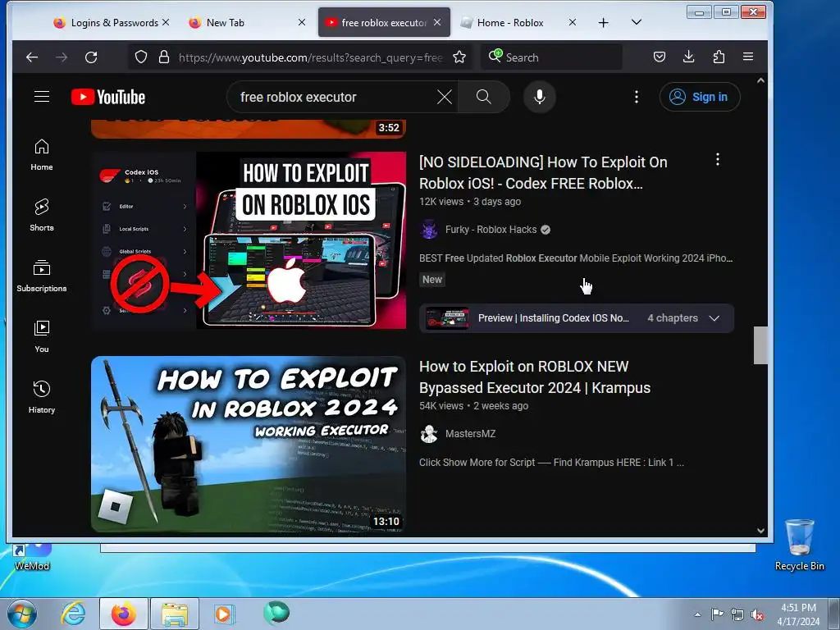Screen dimensions: 840x630
Task: Open the Codex iOS video action menu
Action: coord(718,159)
